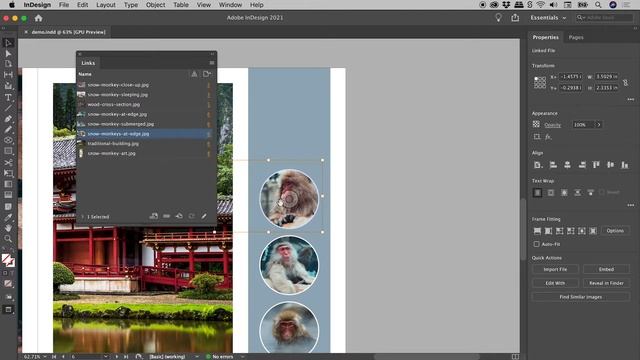Image resolution: width=640 pixels, height=360 pixels.
Task: Click Go To Link icon
Action: tap(179, 216)
